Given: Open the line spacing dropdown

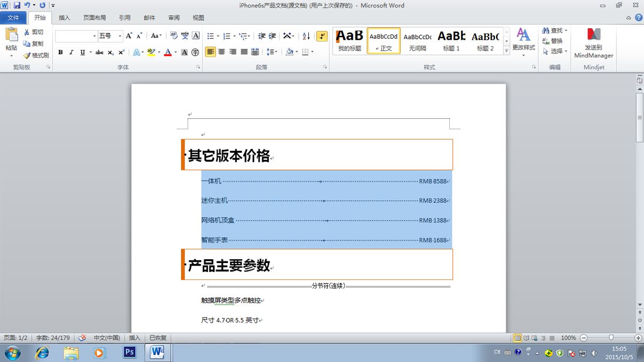Looking at the screenshot, I should point(272,52).
